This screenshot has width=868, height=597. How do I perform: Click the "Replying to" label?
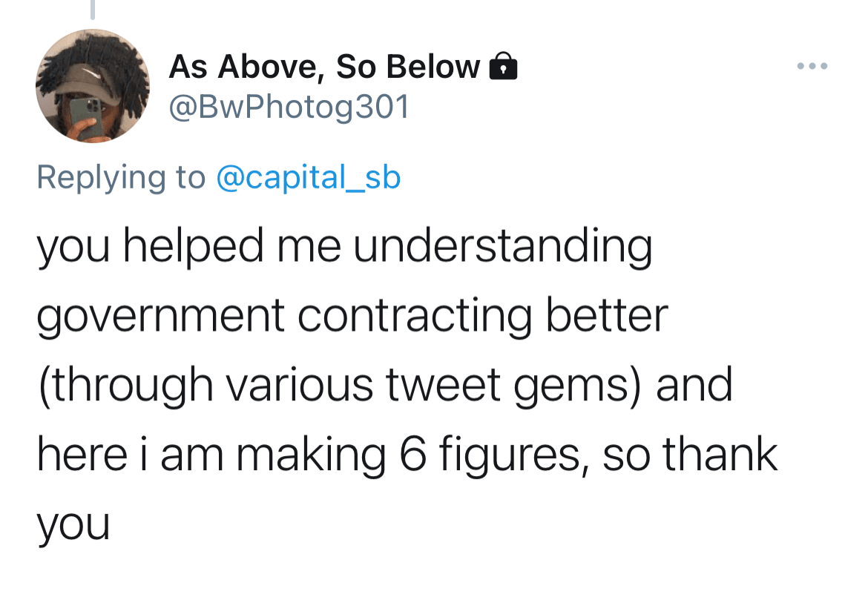click(x=121, y=177)
